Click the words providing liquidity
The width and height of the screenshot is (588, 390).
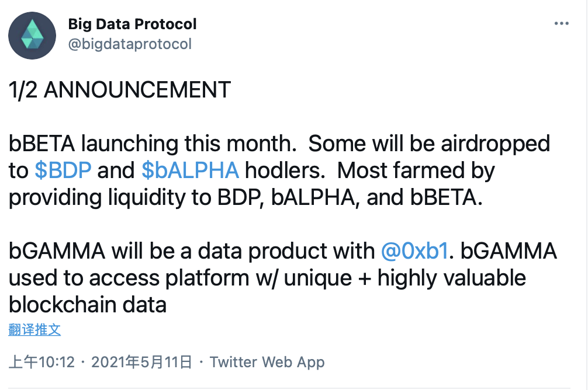click(97, 198)
